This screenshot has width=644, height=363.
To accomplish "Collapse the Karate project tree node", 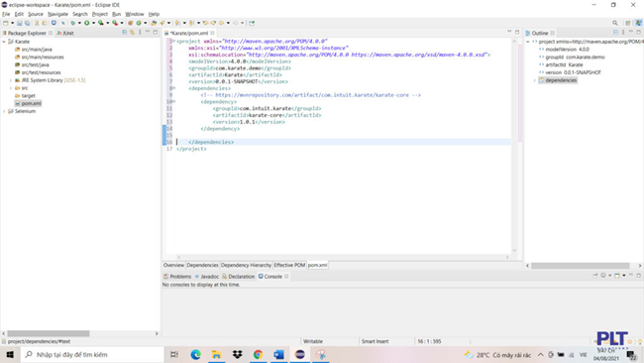I will [4, 42].
